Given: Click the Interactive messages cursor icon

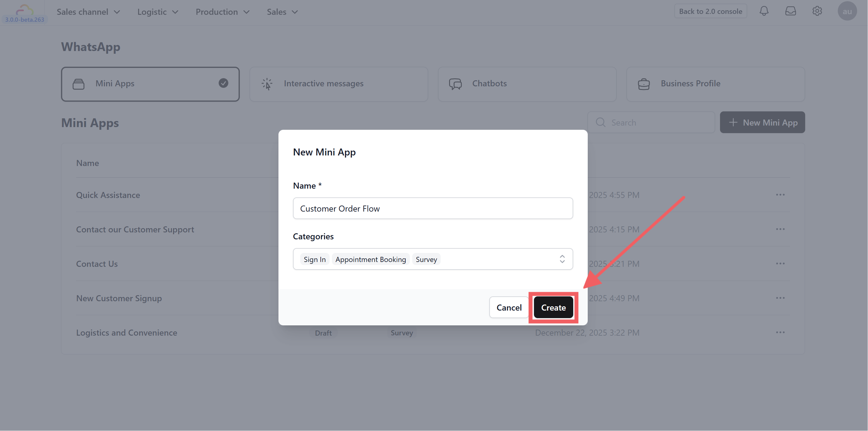Looking at the screenshot, I should 267,84.
